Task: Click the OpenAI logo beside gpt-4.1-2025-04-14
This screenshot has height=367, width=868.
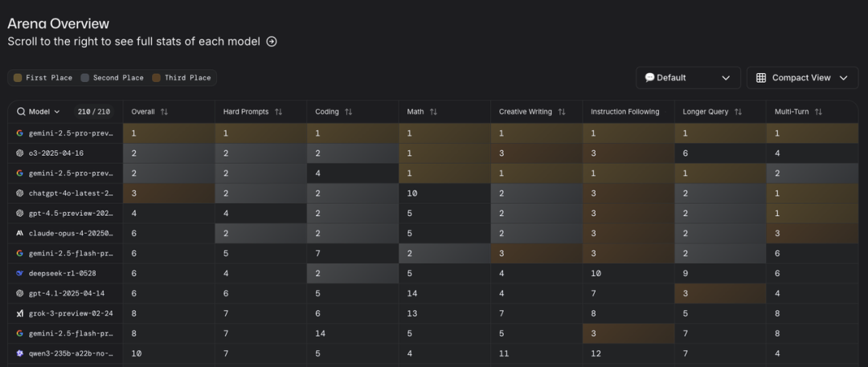Action: [20, 293]
